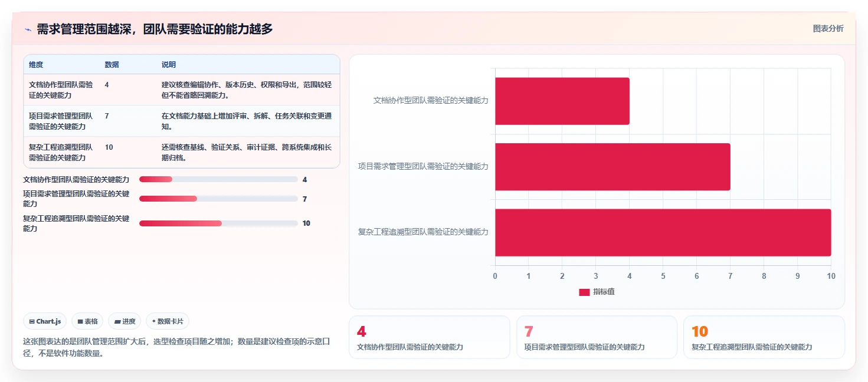Select the 进度 tag chip
This screenshot has height=382, width=868.
125,321
